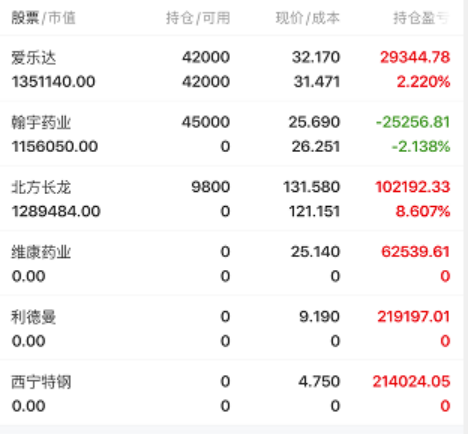This screenshot has height=434, width=468.
Task: Click holding quantity 9800
Action: pyautogui.click(x=211, y=187)
